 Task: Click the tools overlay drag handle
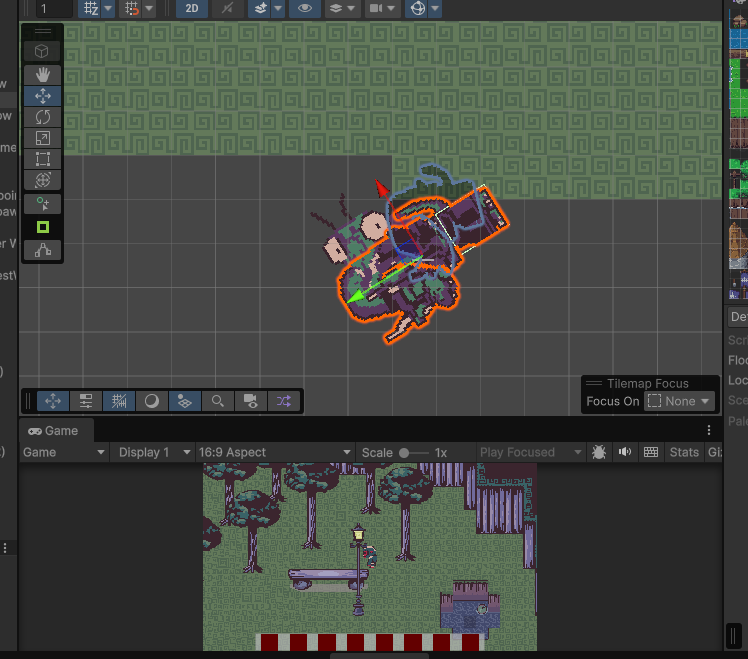[42, 31]
